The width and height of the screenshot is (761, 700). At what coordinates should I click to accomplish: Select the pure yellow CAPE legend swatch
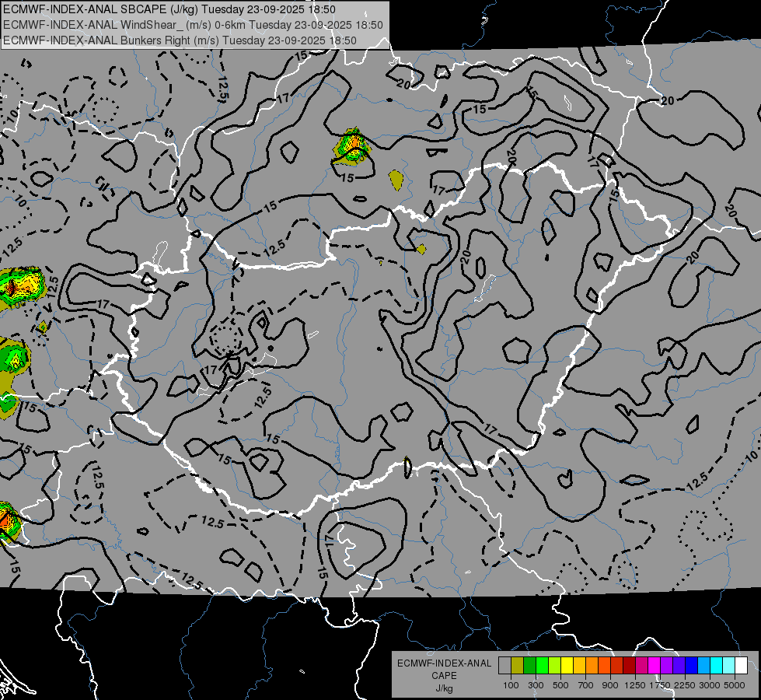coord(567,666)
